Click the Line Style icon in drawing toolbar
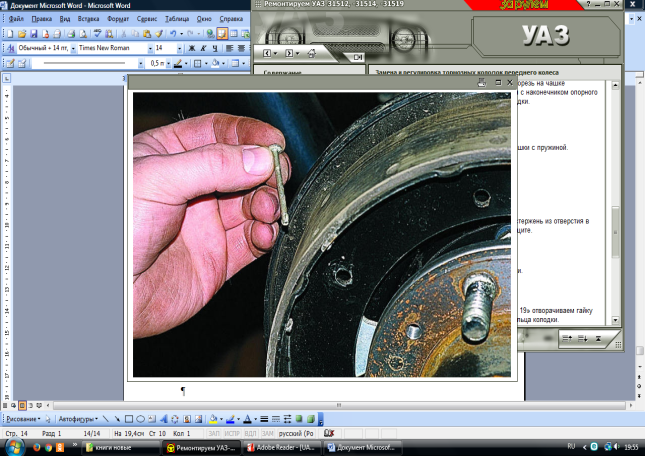Viewport: 645px width, 456px height. coord(264,419)
